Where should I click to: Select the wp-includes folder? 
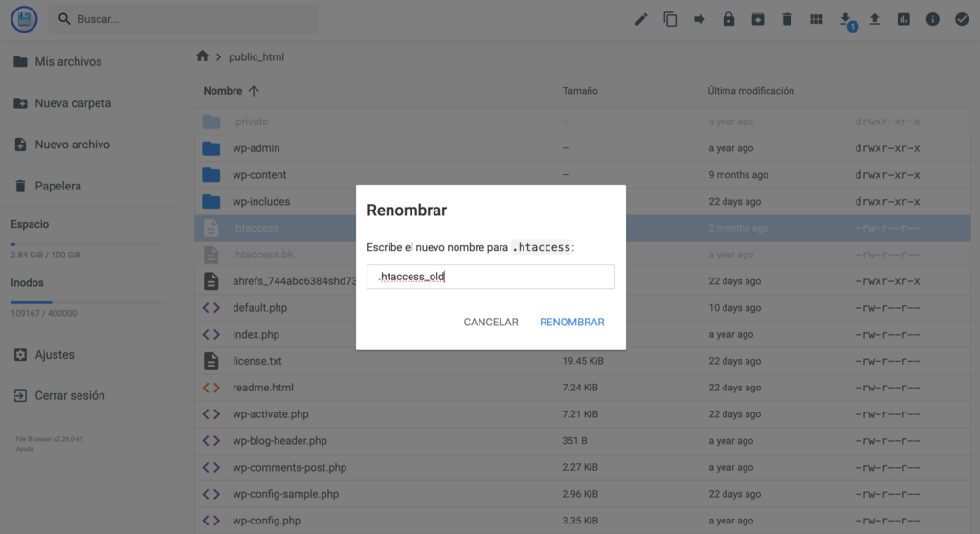[x=583, y=201]
